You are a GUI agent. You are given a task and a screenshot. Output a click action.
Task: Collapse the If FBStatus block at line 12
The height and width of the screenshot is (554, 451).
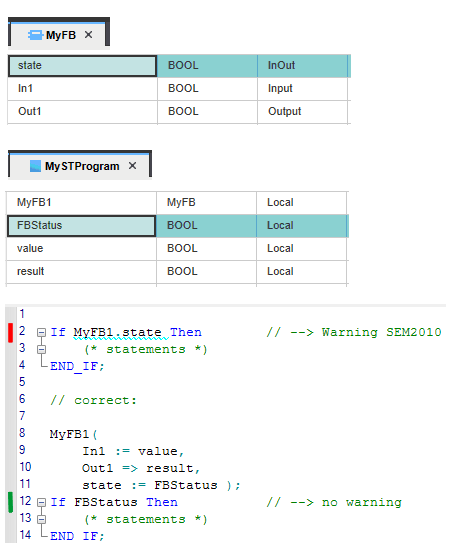(41, 502)
